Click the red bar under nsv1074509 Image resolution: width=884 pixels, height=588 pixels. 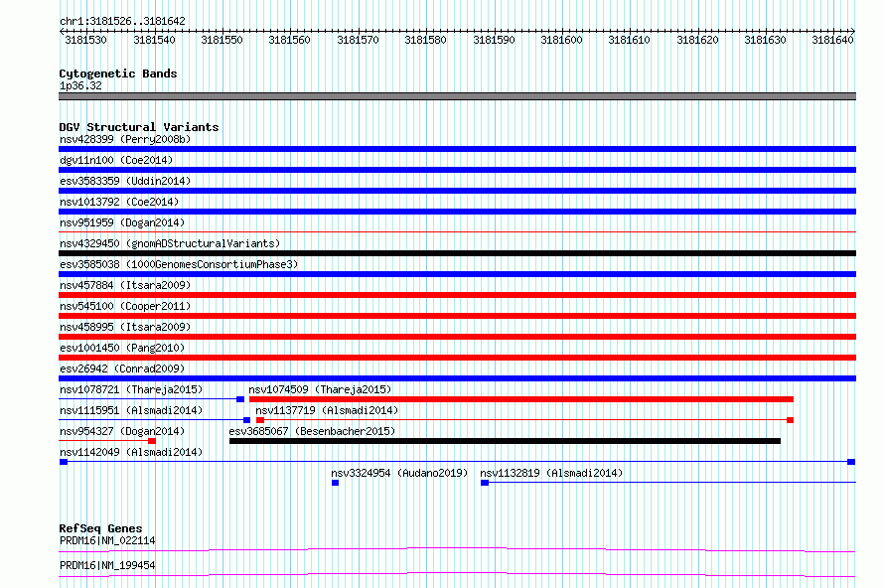[x=520, y=399]
